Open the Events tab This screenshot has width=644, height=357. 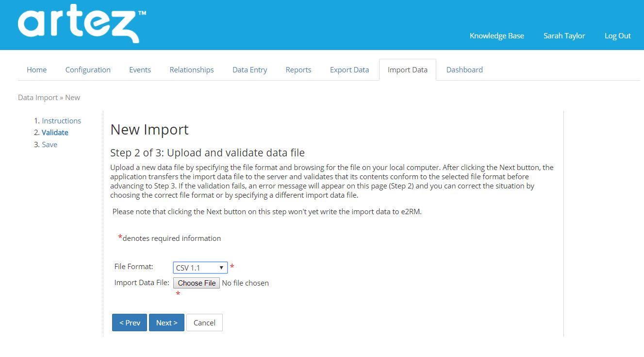(x=140, y=69)
